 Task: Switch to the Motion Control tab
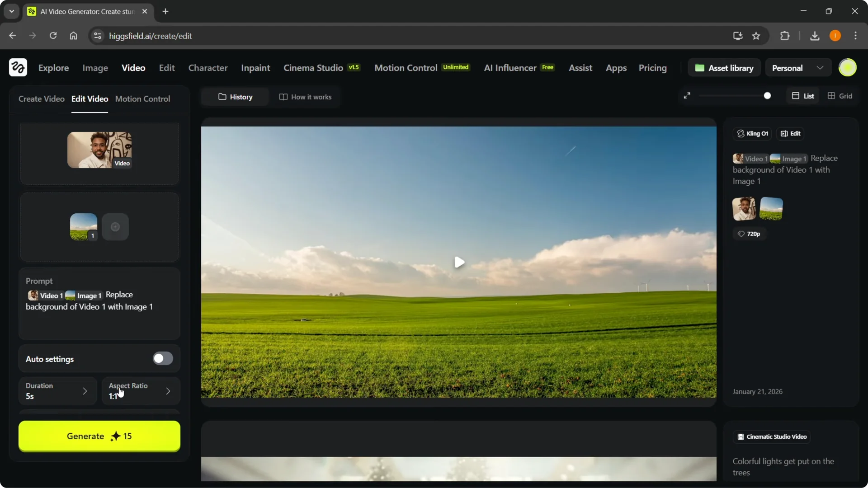click(x=143, y=99)
